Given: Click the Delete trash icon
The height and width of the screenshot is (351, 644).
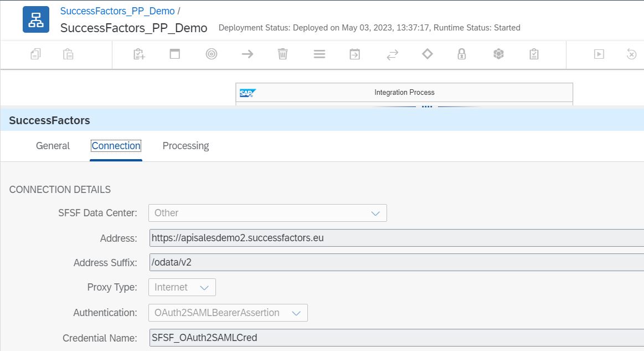Looking at the screenshot, I should click(283, 54).
